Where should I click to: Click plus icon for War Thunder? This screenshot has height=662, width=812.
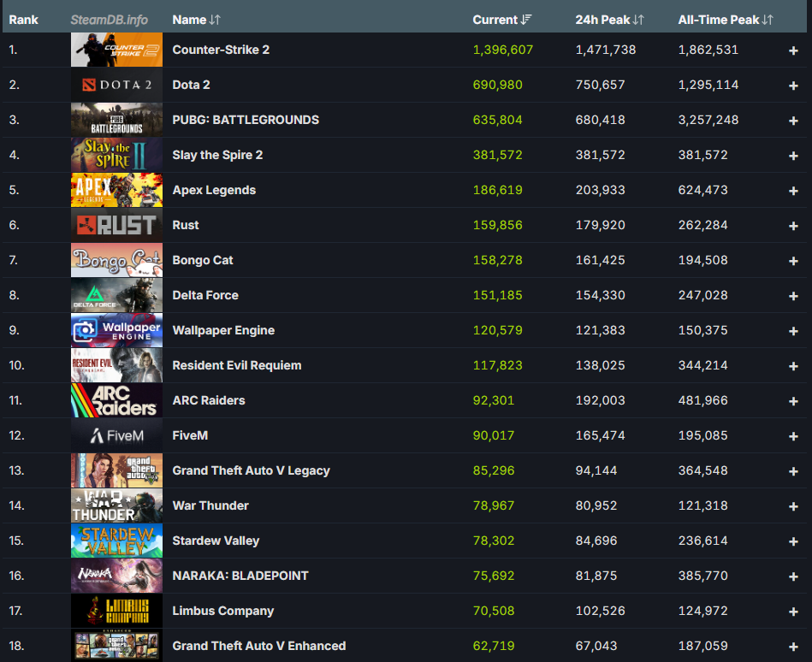(x=793, y=506)
